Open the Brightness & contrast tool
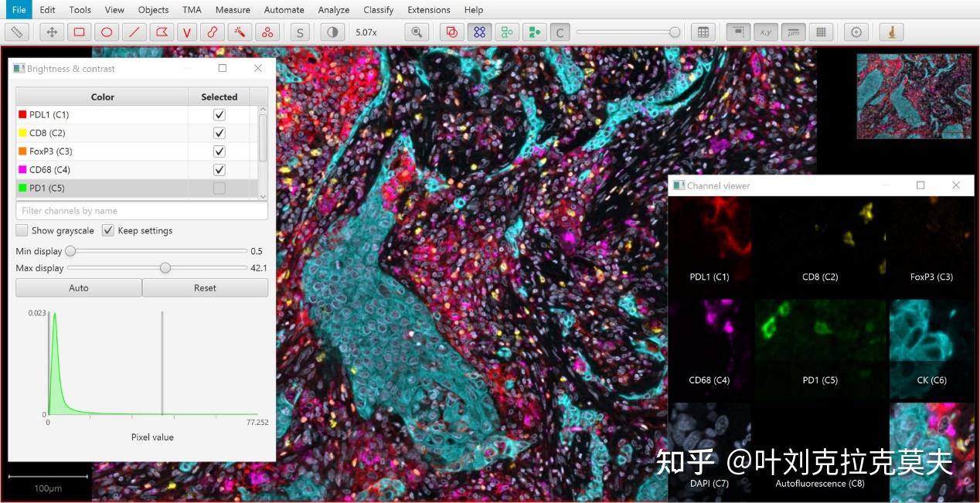 [332, 32]
